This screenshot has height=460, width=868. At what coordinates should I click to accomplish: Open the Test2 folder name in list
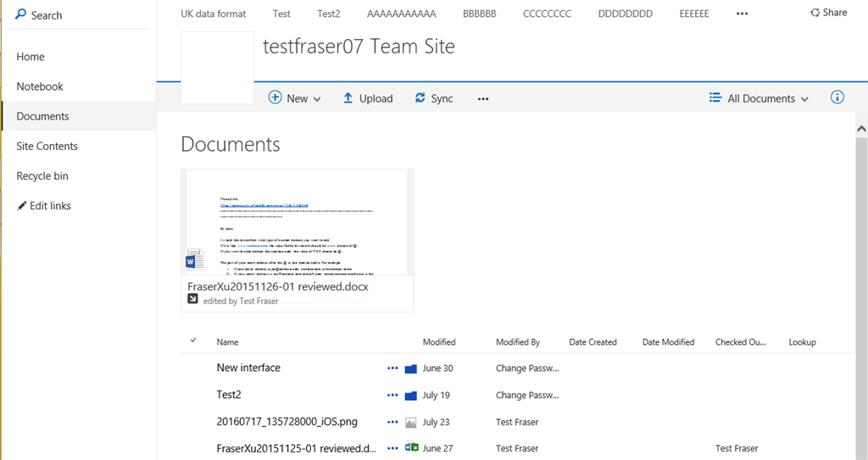229,395
